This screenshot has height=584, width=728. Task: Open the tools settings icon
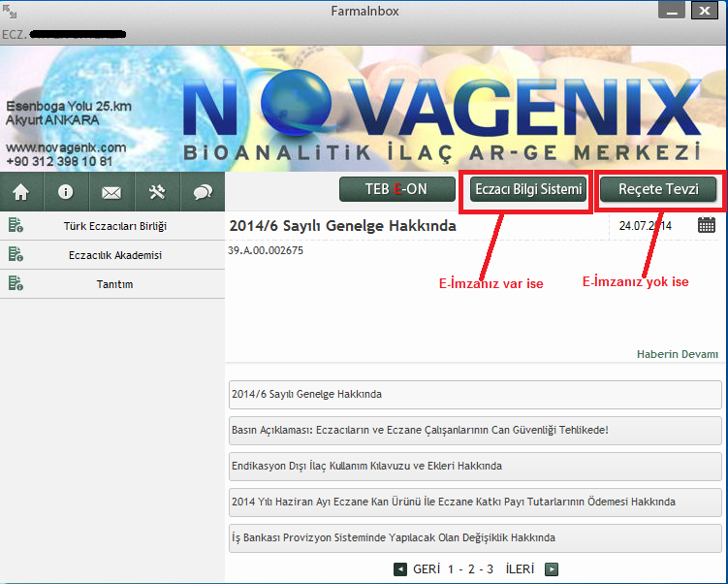[157, 192]
